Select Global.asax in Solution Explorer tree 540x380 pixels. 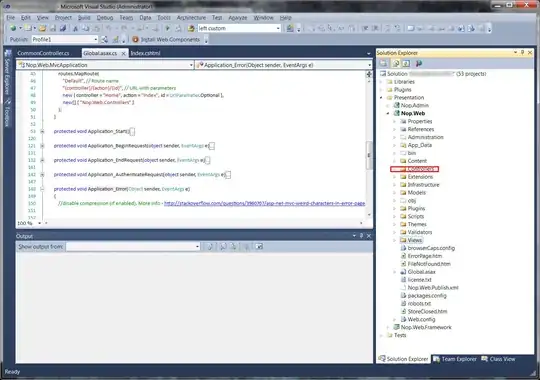pyautogui.click(x=421, y=272)
